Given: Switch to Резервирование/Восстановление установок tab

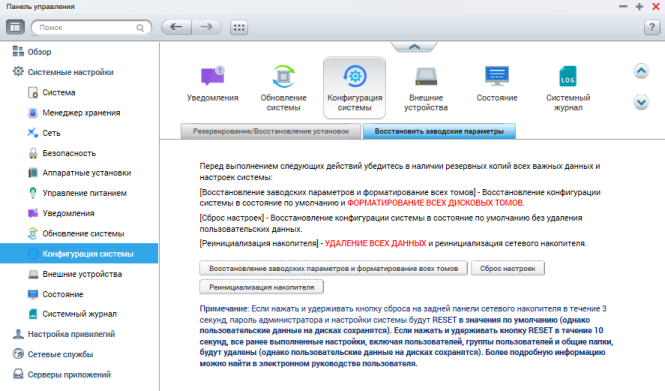Looking at the screenshot, I should pyautogui.click(x=271, y=131).
